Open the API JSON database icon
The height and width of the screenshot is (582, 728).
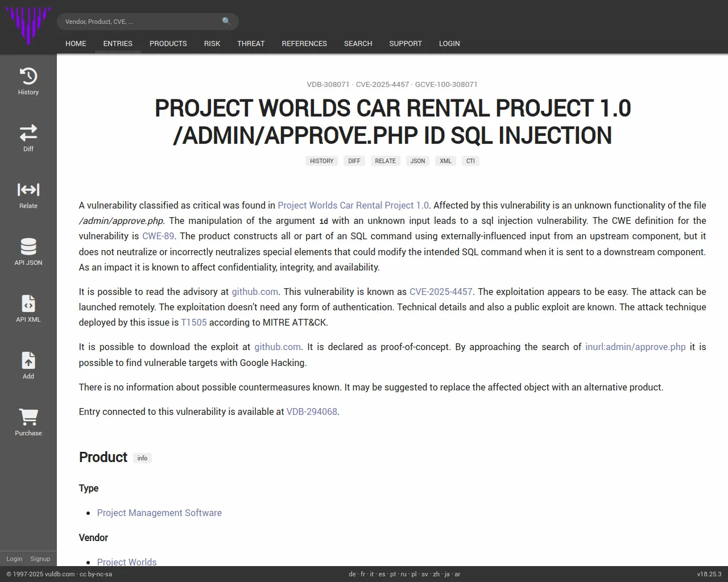pyautogui.click(x=28, y=247)
